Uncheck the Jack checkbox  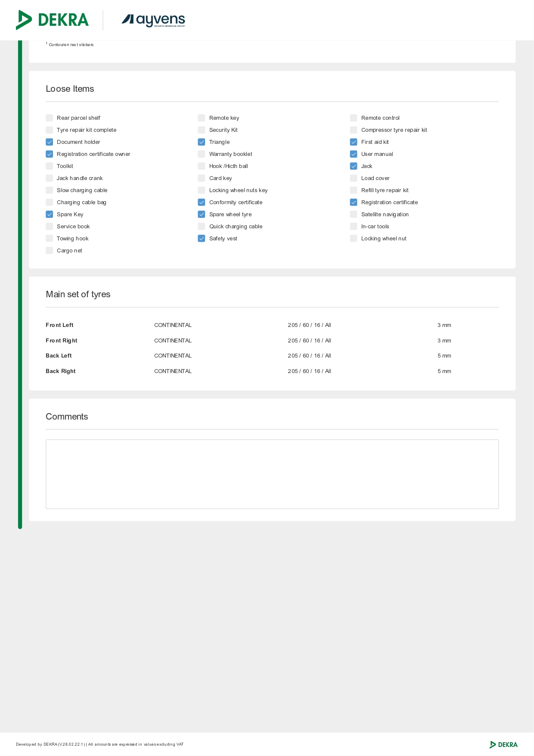pyautogui.click(x=354, y=166)
